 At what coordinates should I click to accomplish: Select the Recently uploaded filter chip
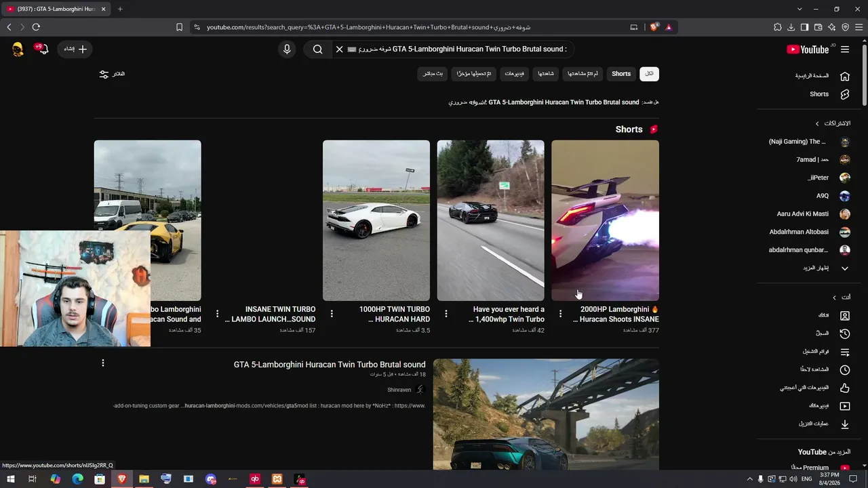point(474,74)
